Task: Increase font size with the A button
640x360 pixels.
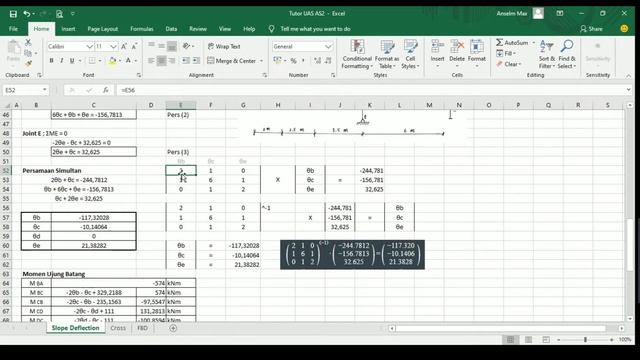Action: [124, 47]
